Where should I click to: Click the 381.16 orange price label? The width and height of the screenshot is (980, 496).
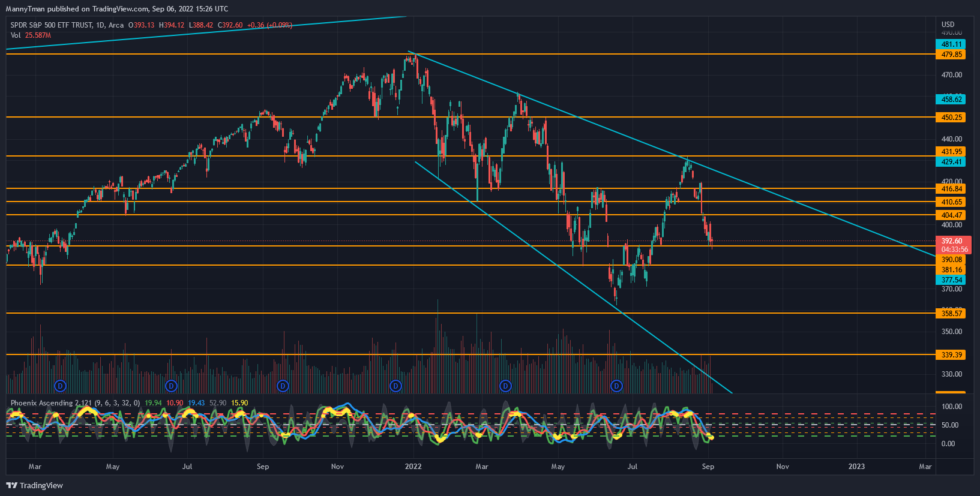pos(951,270)
